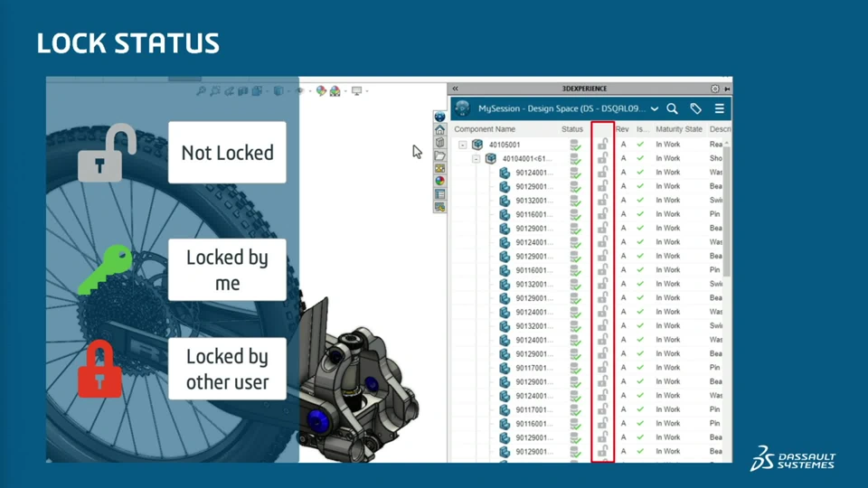This screenshot has width=868, height=488.
Task: Open the hamburger menu in MySession bar
Action: coord(719,108)
